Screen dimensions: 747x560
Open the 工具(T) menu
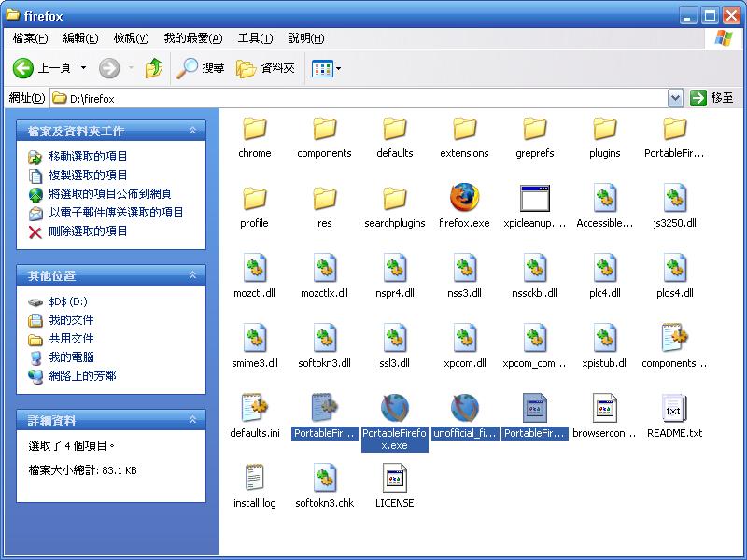[255, 38]
